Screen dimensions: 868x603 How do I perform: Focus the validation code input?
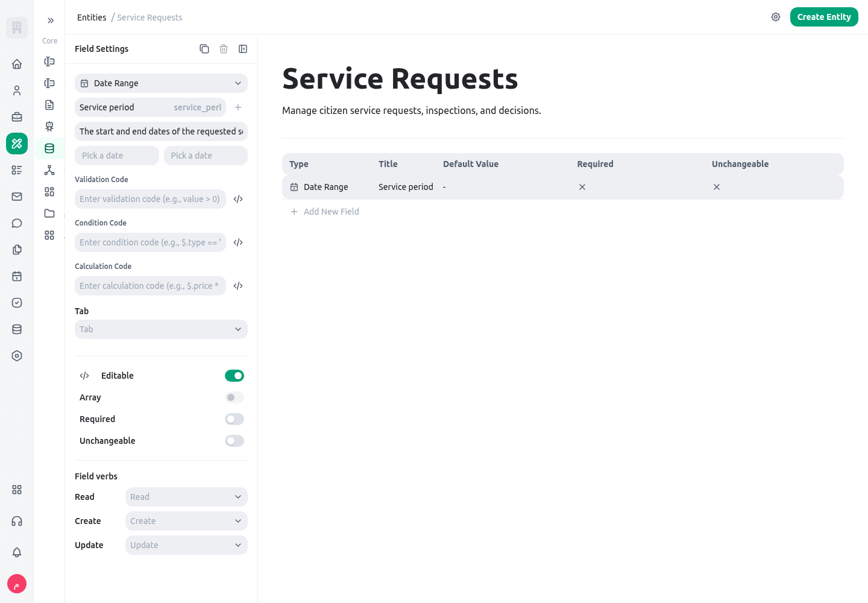tap(150, 199)
